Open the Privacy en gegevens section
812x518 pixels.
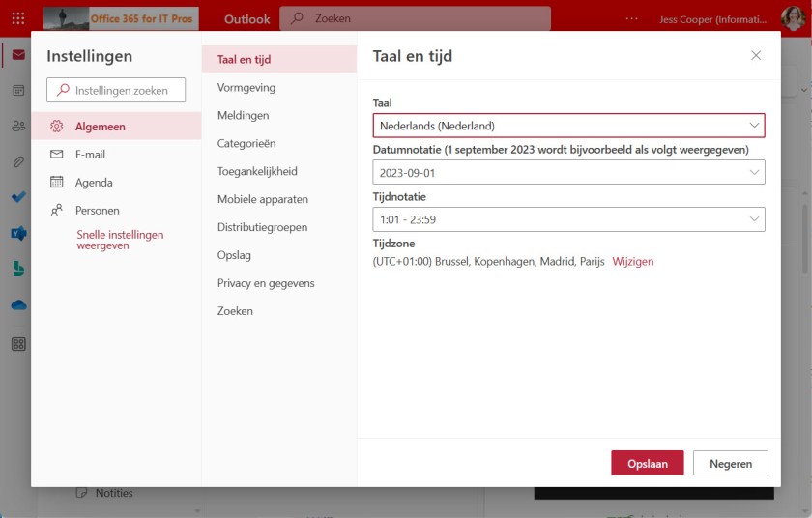(279, 283)
